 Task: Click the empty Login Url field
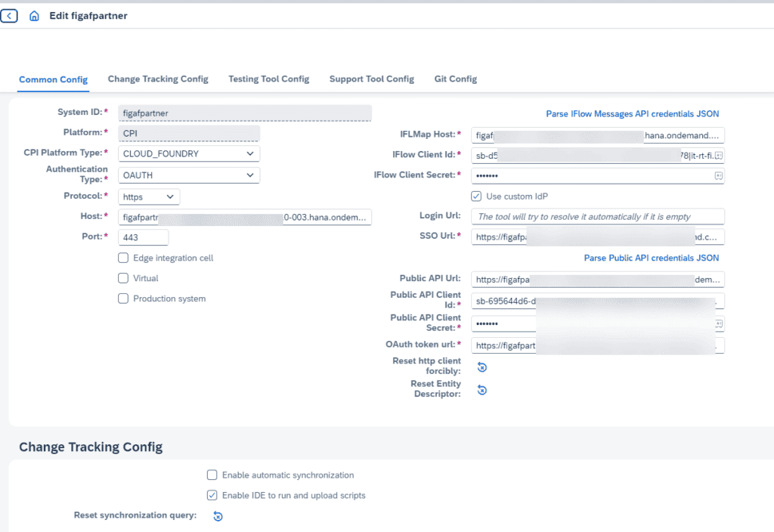coord(598,217)
